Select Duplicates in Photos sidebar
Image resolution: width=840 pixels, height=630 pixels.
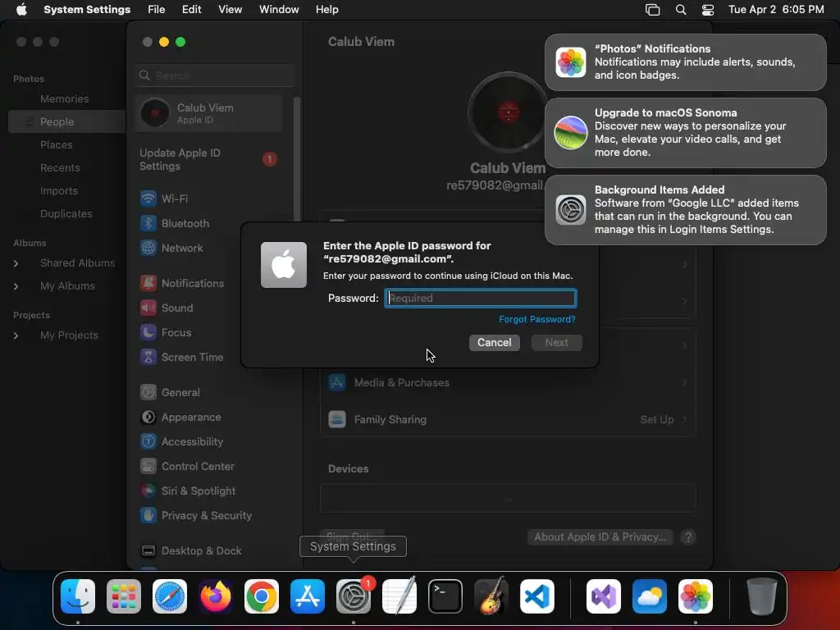(66, 214)
